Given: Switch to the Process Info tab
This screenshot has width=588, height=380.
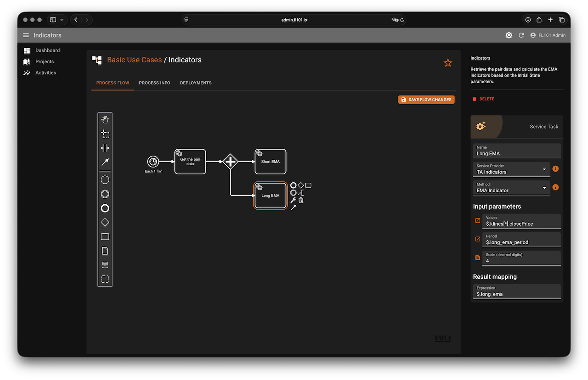Looking at the screenshot, I should coord(154,83).
